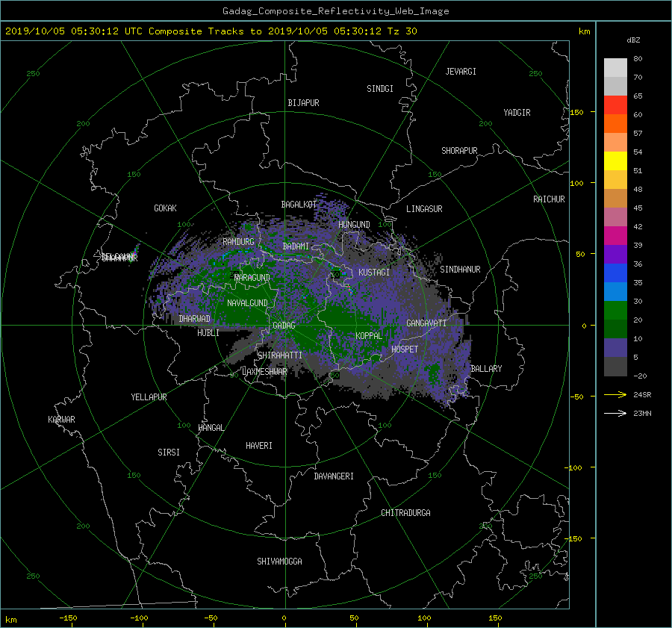Click the isolated echo near Belgaum label
Screen dimensions: 672x628
tap(137, 249)
